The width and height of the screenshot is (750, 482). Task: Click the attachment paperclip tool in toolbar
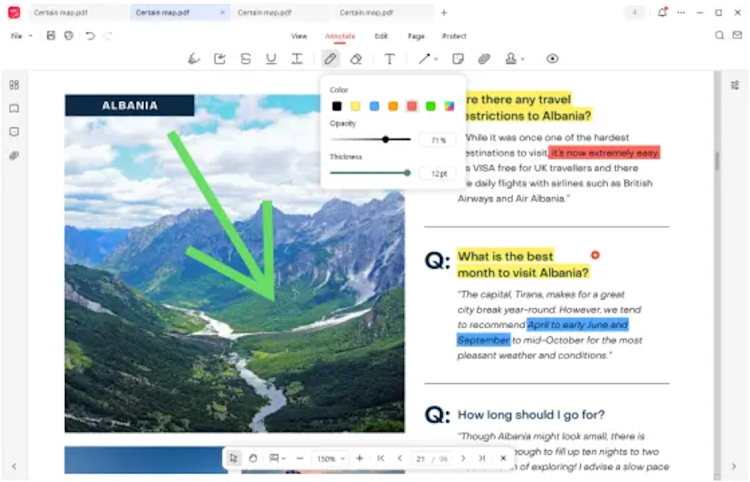click(484, 59)
